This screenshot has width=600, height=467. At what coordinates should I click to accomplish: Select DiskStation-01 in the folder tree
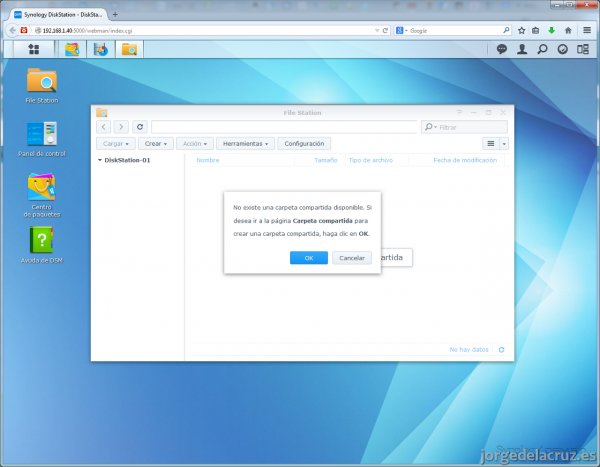tap(127, 160)
